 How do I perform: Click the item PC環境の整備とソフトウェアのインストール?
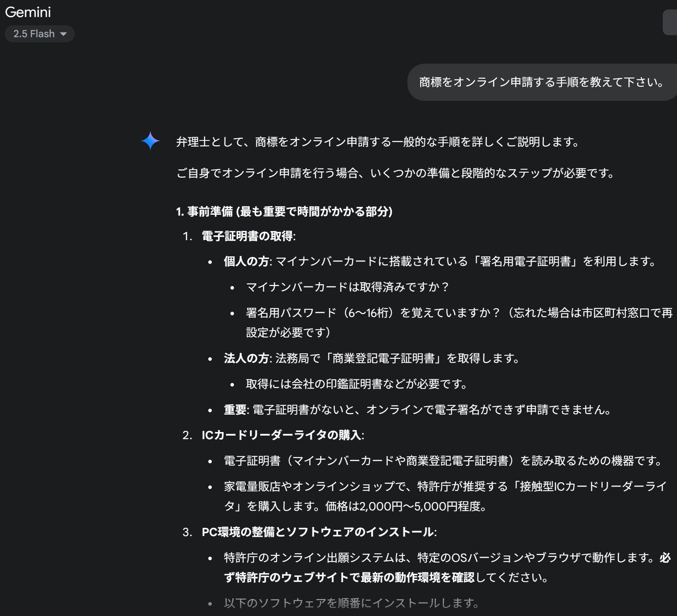(317, 532)
